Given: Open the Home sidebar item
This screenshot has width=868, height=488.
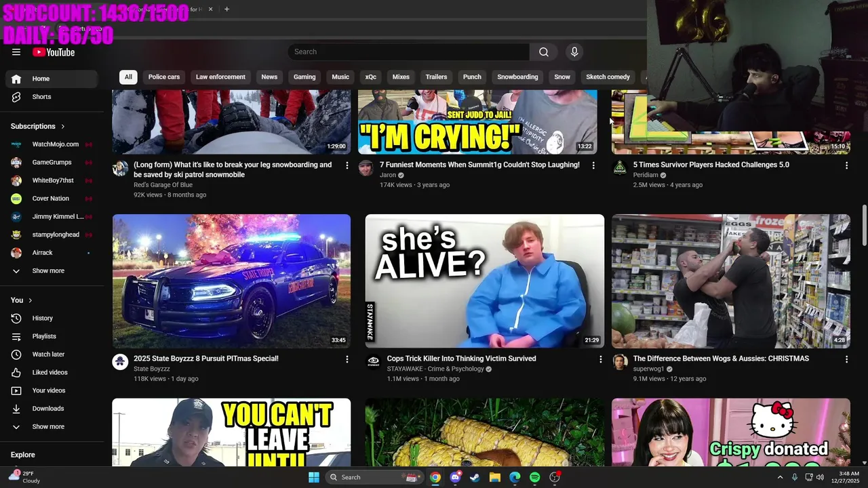Looking at the screenshot, I should (x=52, y=79).
